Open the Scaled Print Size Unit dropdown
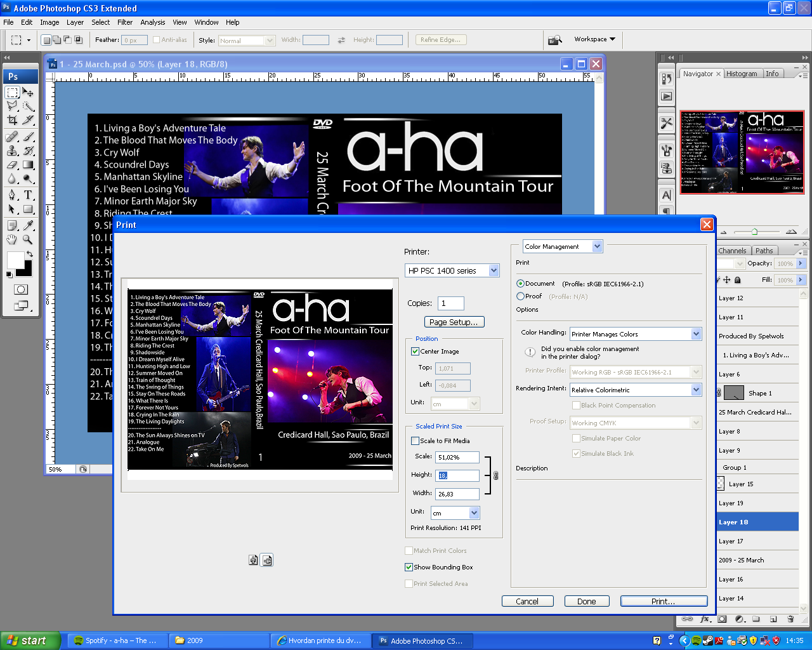Image resolution: width=812 pixels, height=650 pixels. [455, 513]
